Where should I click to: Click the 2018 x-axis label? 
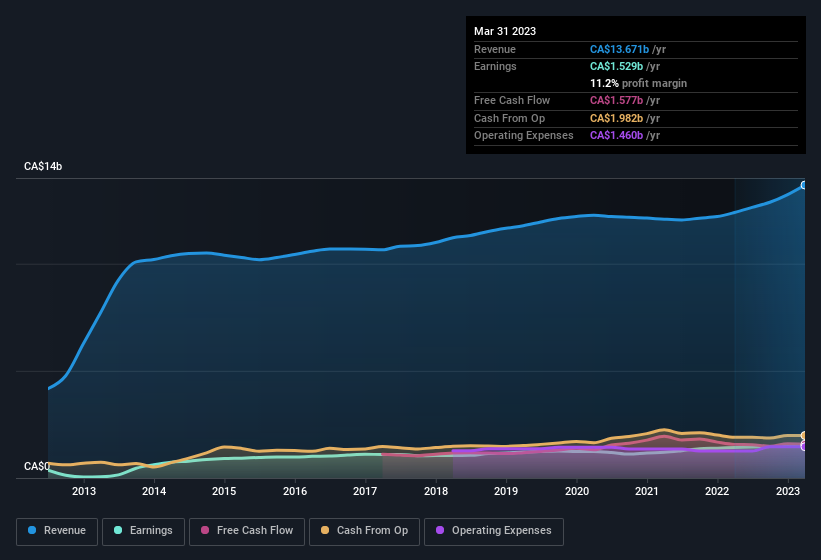tap(436, 491)
